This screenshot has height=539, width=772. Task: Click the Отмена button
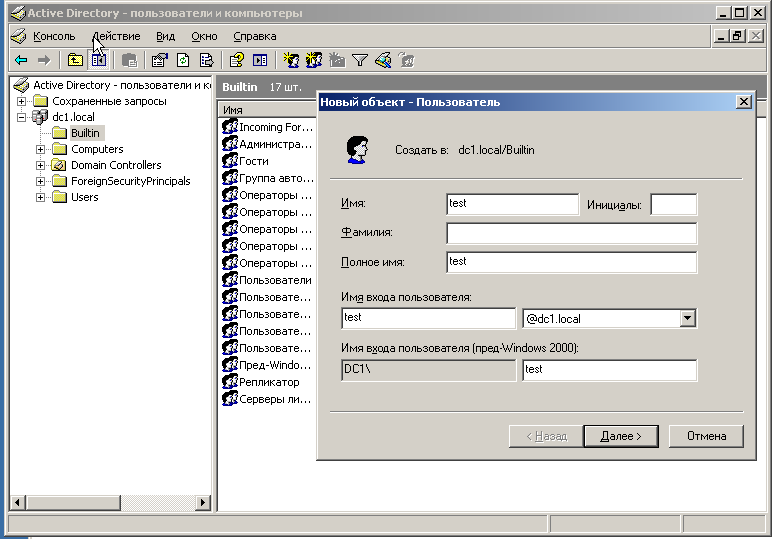click(x=707, y=436)
